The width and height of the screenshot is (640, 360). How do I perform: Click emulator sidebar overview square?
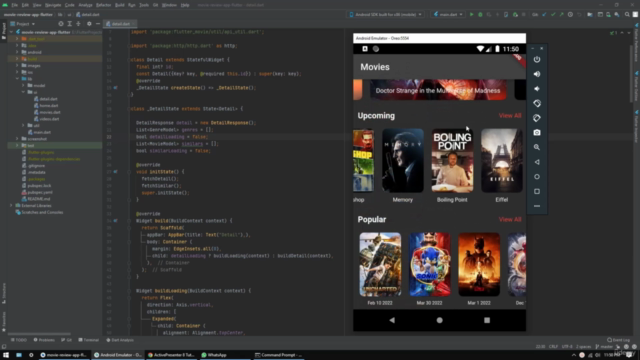[537, 191]
